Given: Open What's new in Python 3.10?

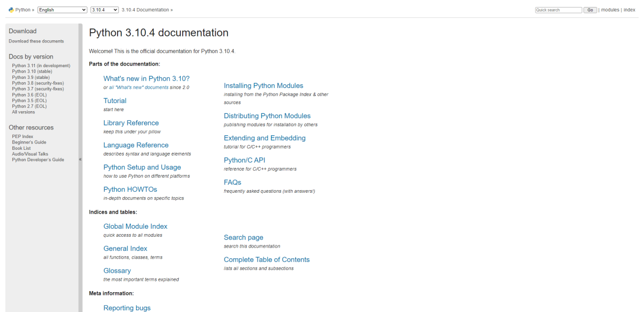Looking at the screenshot, I should click(x=146, y=78).
